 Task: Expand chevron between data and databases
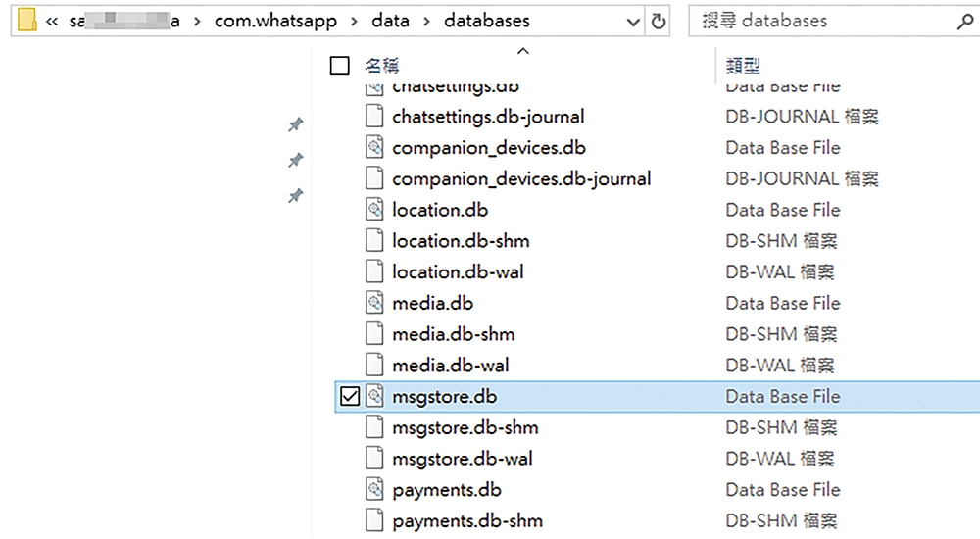click(x=427, y=22)
